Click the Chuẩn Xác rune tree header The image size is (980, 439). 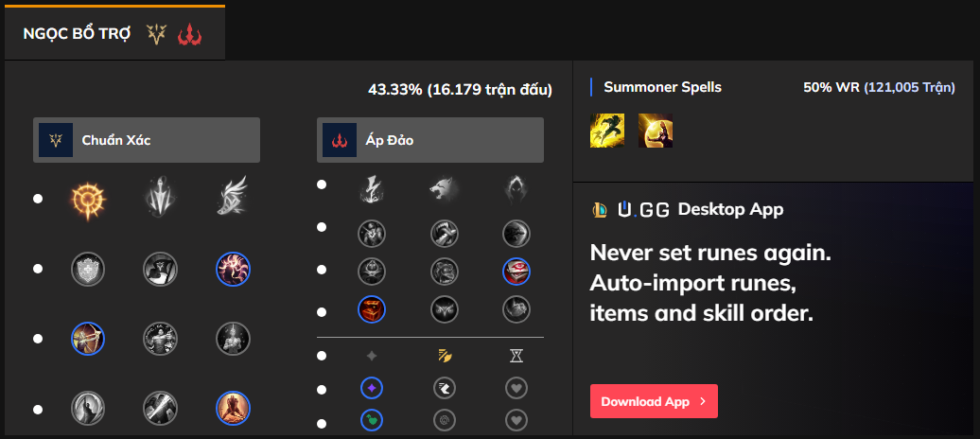[x=147, y=140]
